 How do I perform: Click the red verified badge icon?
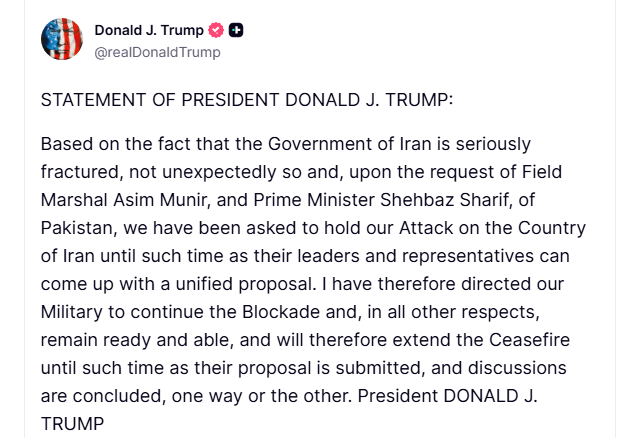pyautogui.click(x=215, y=30)
